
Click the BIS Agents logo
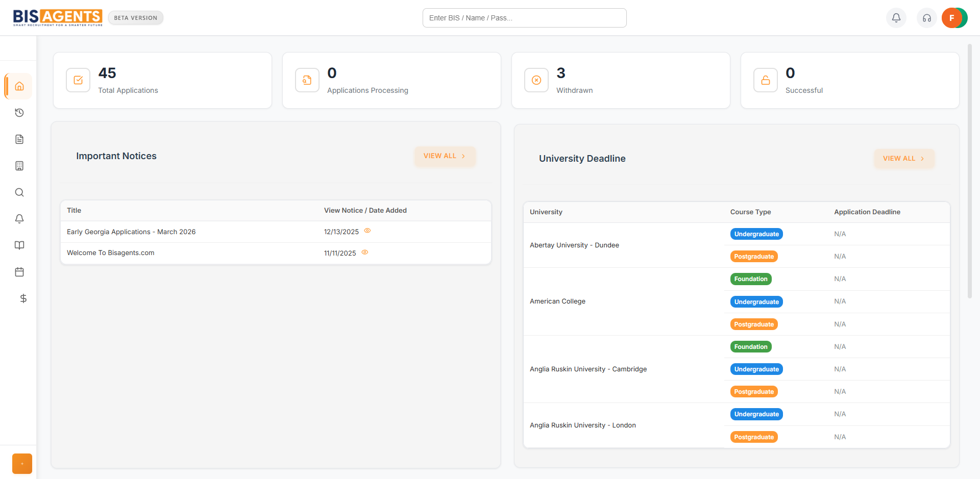pyautogui.click(x=58, y=17)
